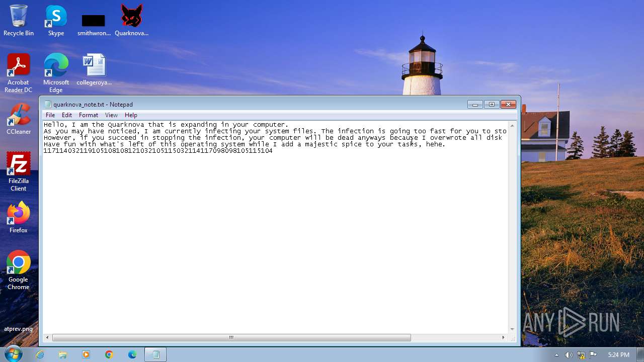Minimize the Notepad window

click(475, 104)
